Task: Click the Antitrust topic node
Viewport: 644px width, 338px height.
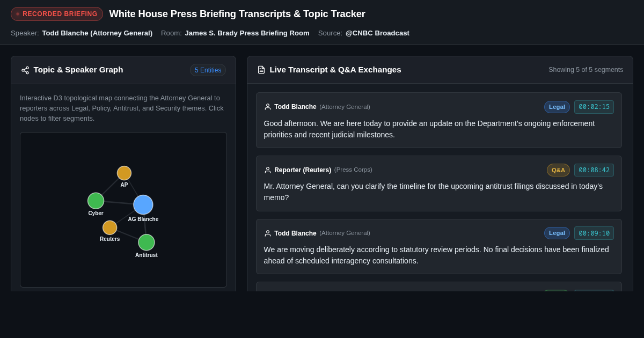Action: pos(147,243)
